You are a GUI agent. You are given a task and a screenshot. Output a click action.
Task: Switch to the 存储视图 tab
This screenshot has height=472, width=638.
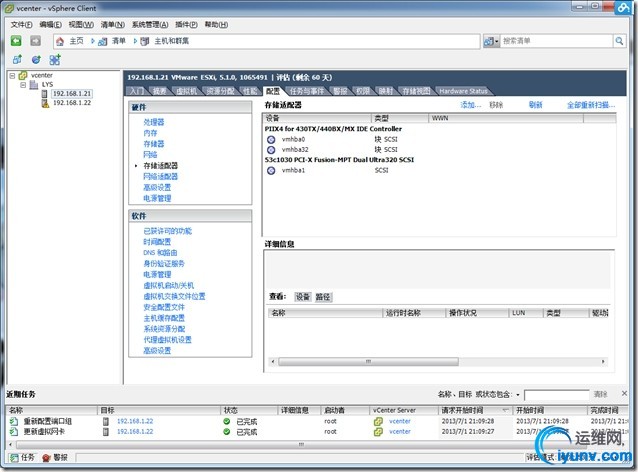(x=416, y=91)
